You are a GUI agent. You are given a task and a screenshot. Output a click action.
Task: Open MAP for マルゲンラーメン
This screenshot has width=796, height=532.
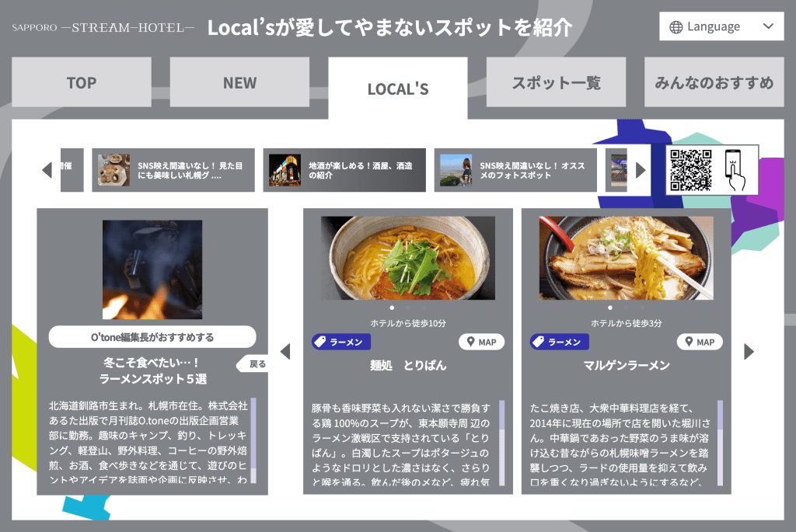[x=700, y=342]
